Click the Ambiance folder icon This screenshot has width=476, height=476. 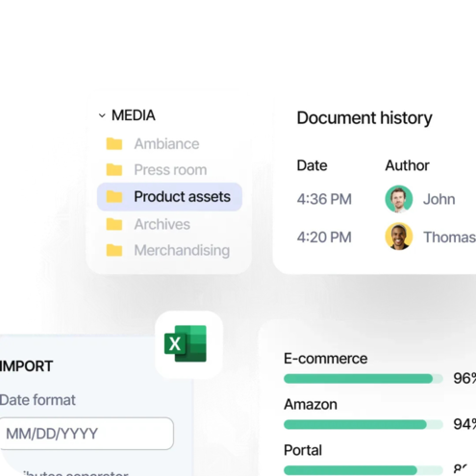(114, 144)
